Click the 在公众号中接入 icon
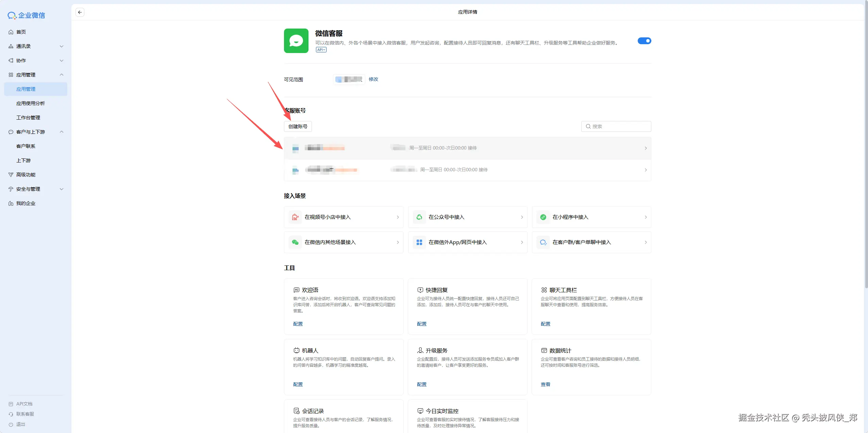The image size is (868, 433). click(x=419, y=217)
